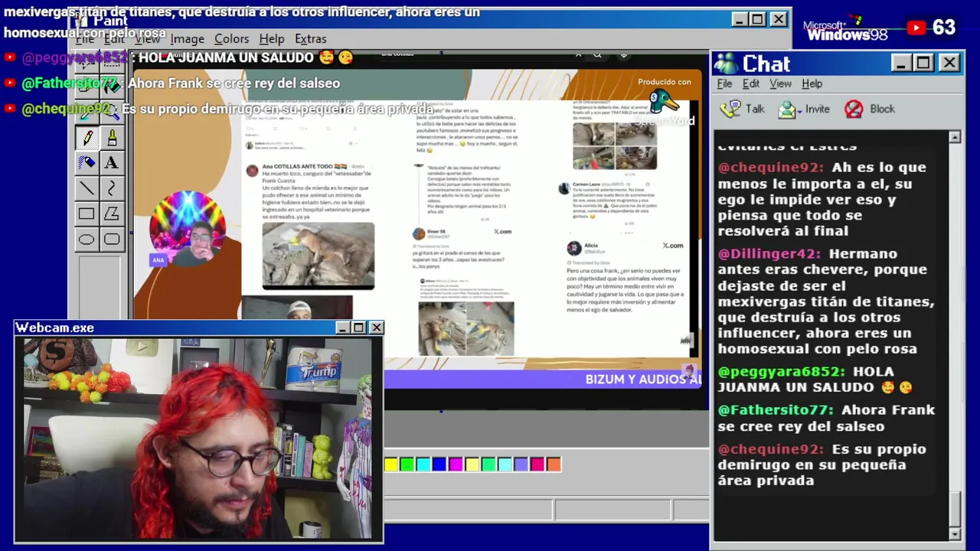Click the dead kangaroo photo in Ana's tweet
This screenshot has width=980, height=551.
(x=318, y=256)
